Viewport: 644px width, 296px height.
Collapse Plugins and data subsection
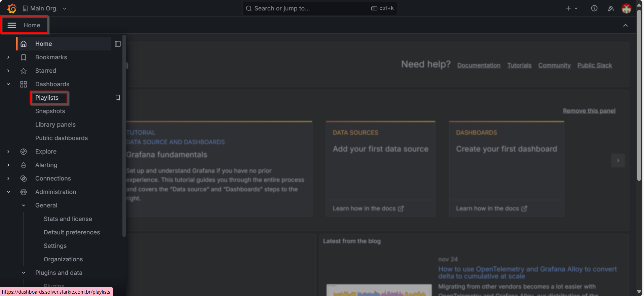point(24,273)
